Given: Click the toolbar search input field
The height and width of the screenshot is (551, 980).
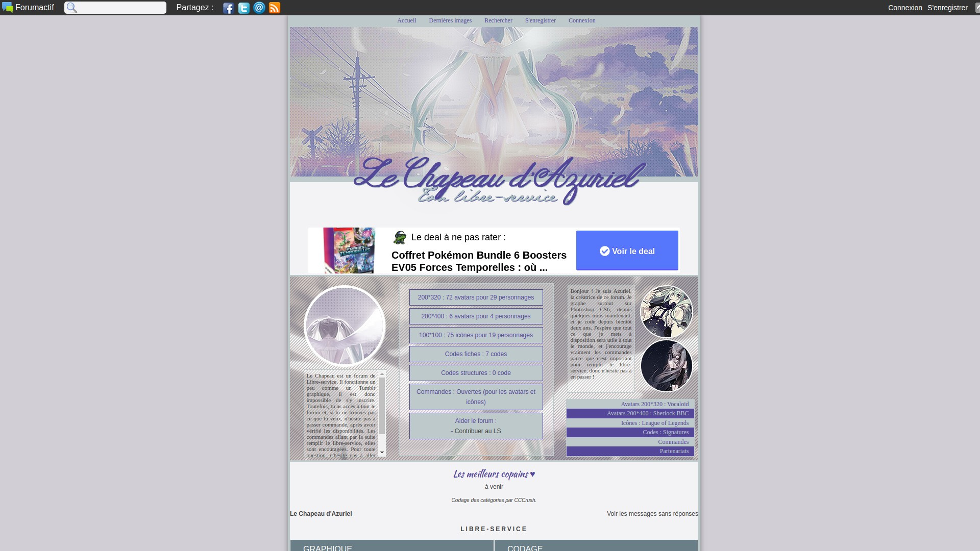Looking at the screenshot, I should click(x=115, y=8).
